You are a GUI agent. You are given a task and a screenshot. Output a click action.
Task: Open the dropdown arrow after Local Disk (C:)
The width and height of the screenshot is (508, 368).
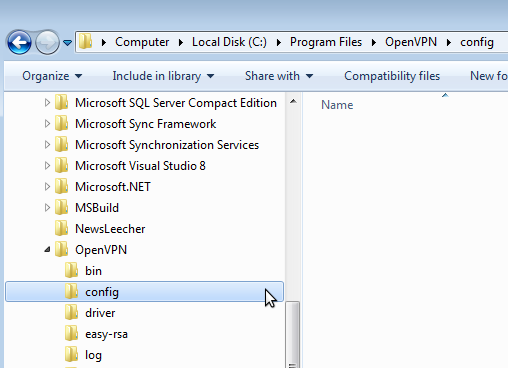[x=279, y=42]
